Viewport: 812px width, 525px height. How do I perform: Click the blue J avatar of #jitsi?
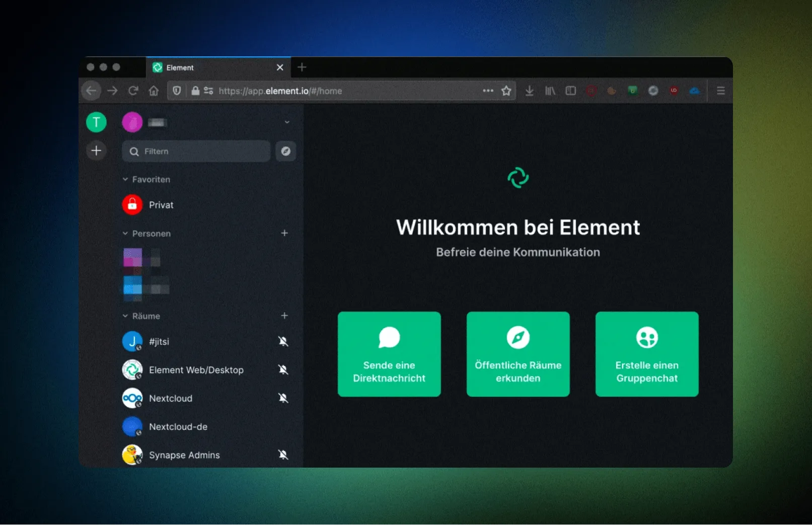[132, 341]
